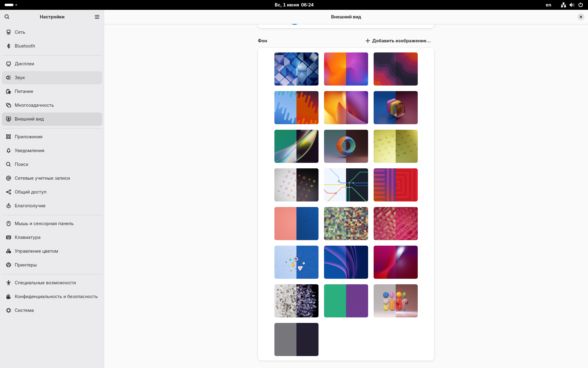
Task: Select the blue cubes wallpaper
Action: [296, 69]
